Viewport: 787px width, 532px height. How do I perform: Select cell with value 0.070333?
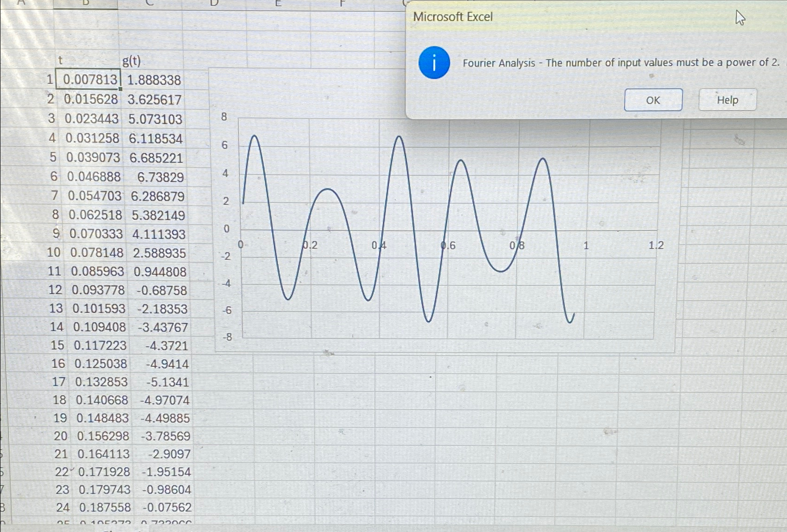coord(96,234)
